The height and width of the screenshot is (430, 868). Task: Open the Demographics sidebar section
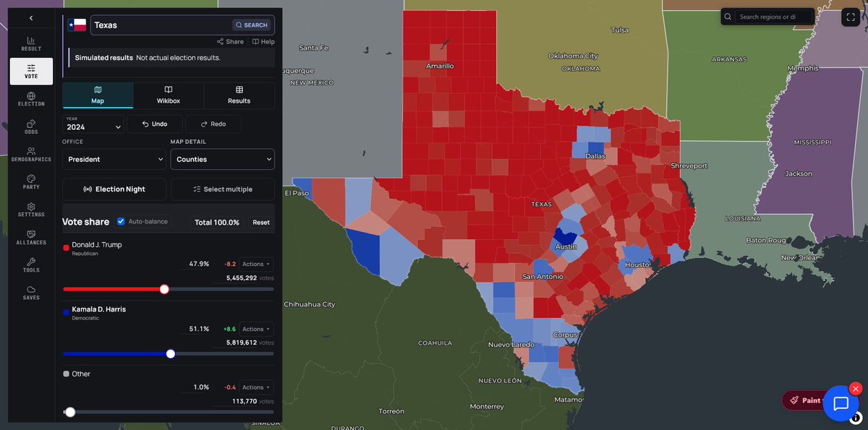31,155
